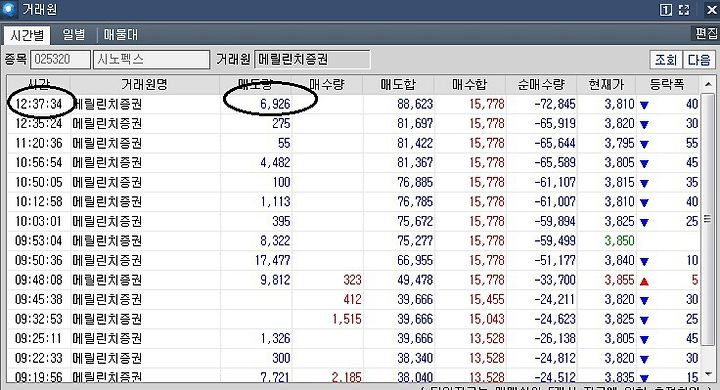
Task: Click the scrollbar up arrow
Action: coord(709,85)
